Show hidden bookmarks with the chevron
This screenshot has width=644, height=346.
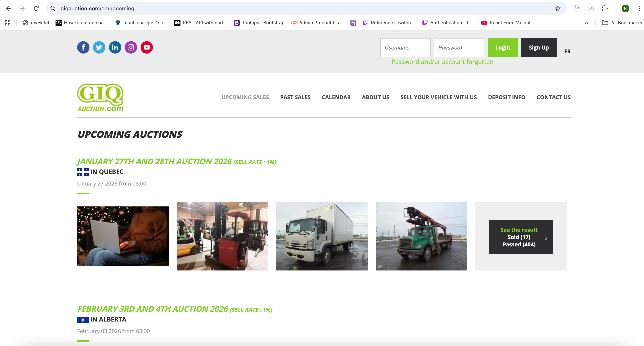coord(586,23)
